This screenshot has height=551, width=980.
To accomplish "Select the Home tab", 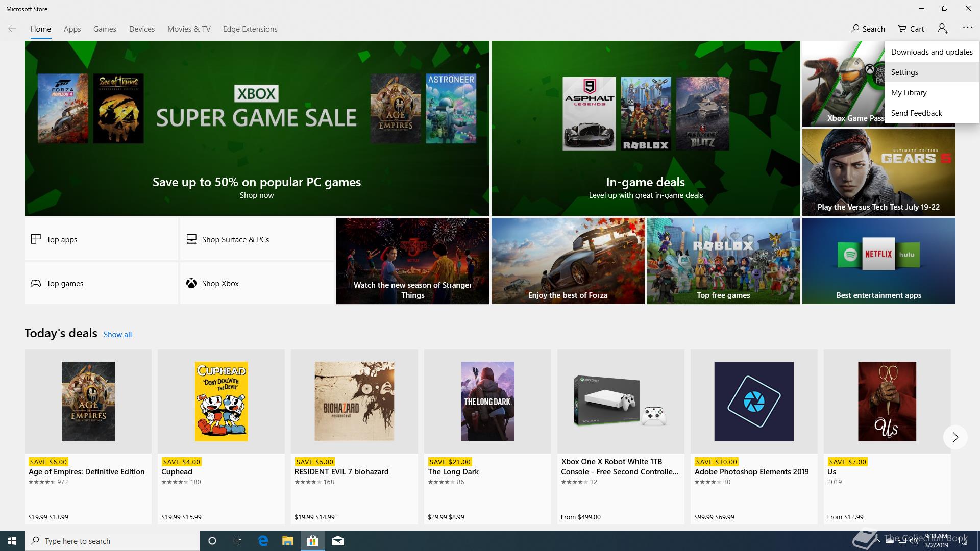I will (x=41, y=29).
